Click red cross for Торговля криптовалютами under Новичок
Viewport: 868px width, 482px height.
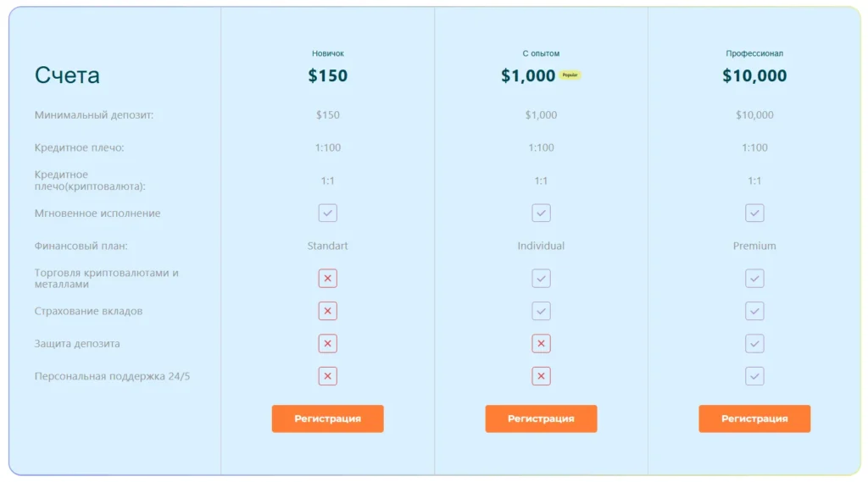click(x=328, y=278)
